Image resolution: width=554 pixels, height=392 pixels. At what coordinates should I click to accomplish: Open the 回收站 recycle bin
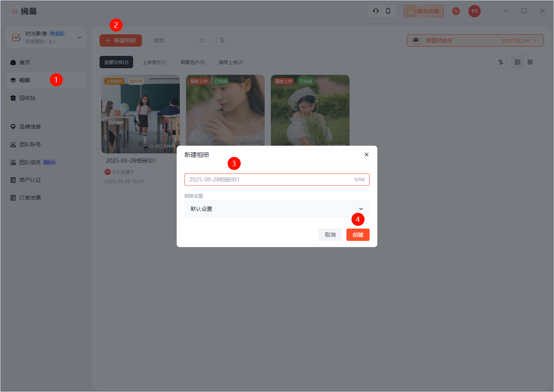click(x=27, y=98)
